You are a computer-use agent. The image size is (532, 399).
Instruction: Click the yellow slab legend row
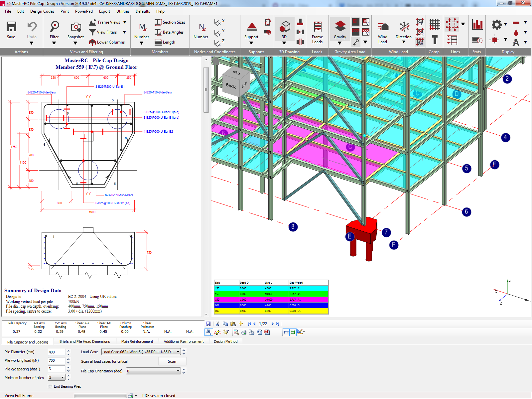(x=271, y=311)
